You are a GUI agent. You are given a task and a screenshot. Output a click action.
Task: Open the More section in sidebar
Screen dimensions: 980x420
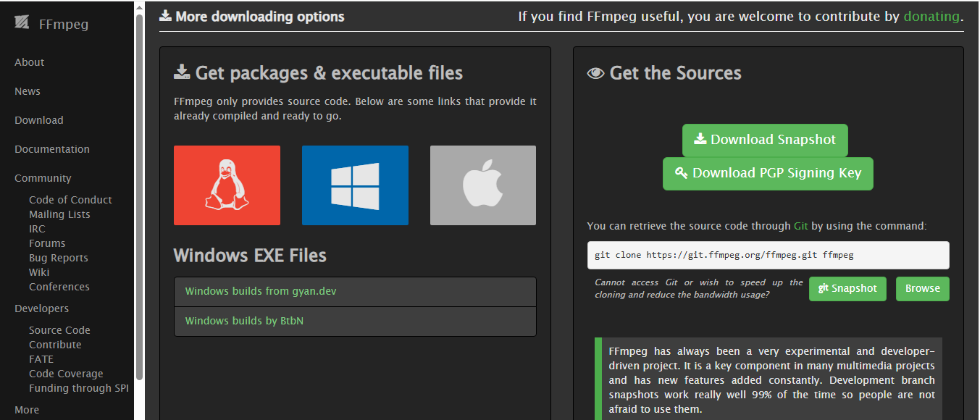point(27,410)
